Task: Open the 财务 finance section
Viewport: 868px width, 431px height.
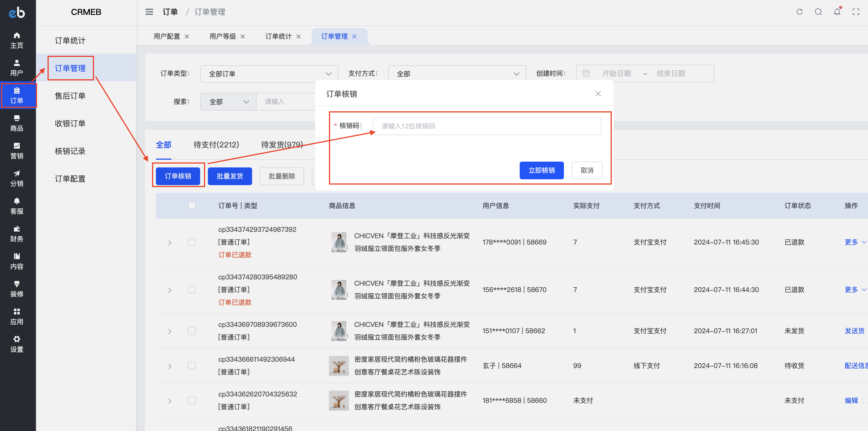Action: [x=17, y=234]
